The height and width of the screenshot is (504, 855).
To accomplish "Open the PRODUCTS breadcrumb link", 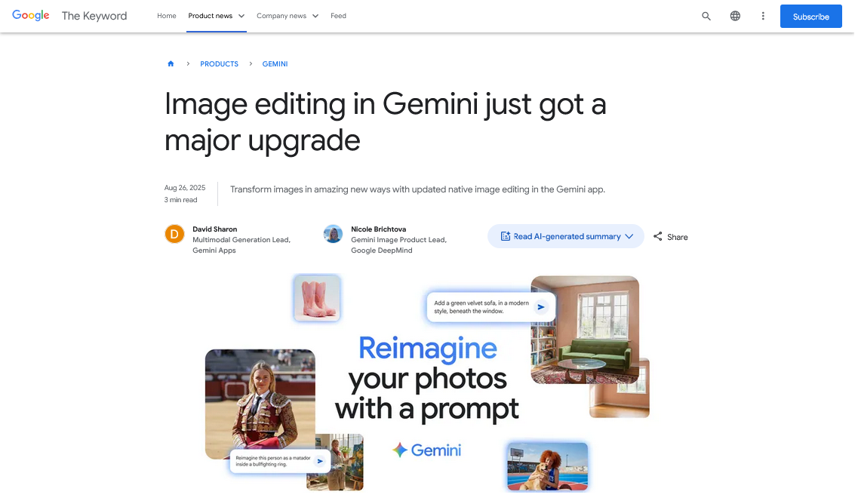I will 219,64.
